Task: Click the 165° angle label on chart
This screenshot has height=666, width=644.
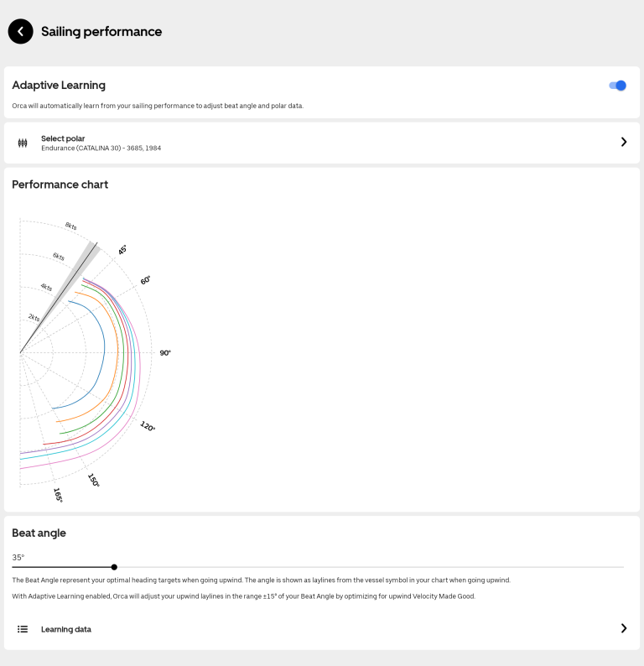Action: tap(58, 495)
